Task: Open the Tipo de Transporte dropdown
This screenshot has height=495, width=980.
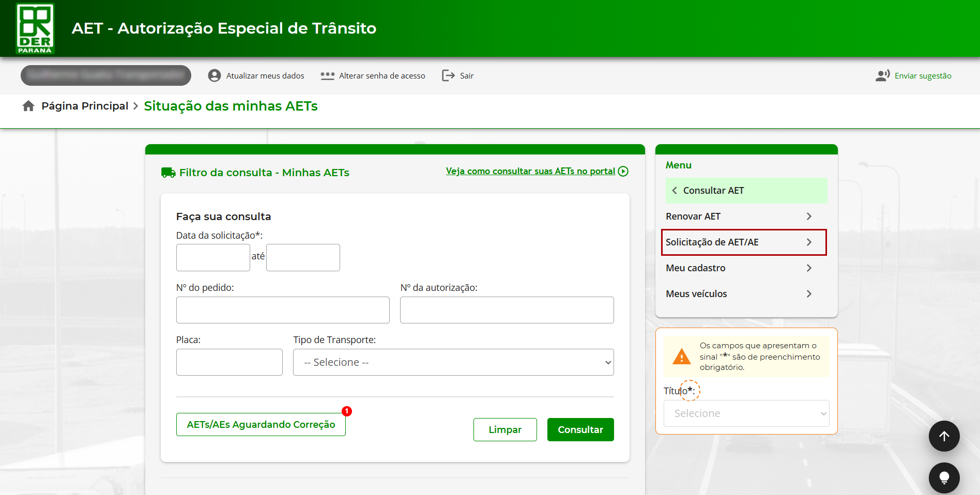Action: (453, 362)
